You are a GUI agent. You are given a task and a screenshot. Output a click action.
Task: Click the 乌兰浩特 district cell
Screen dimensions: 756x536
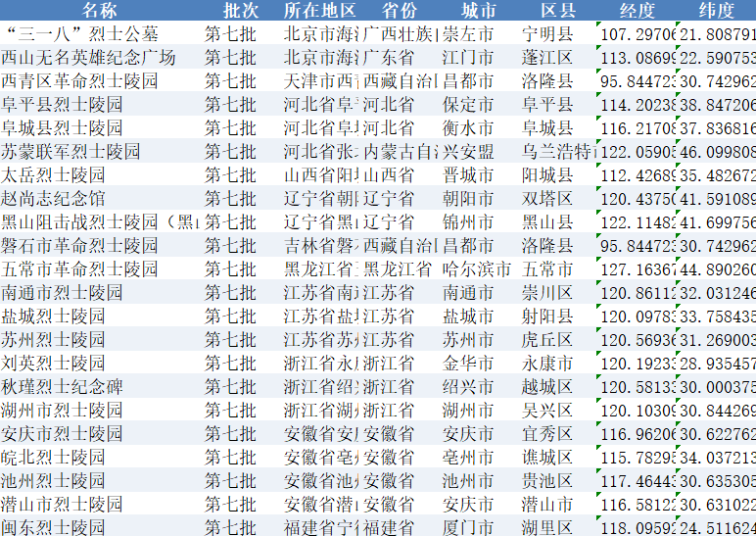point(558,152)
